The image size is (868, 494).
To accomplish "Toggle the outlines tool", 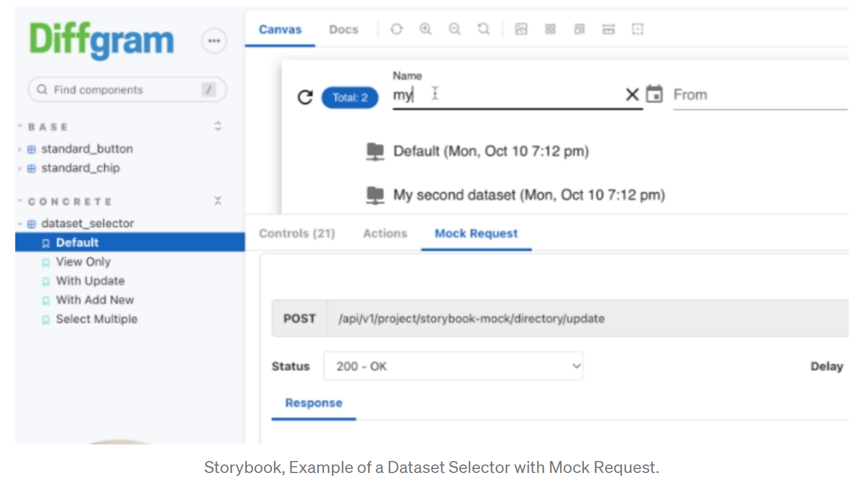I will click(x=637, y=29).
